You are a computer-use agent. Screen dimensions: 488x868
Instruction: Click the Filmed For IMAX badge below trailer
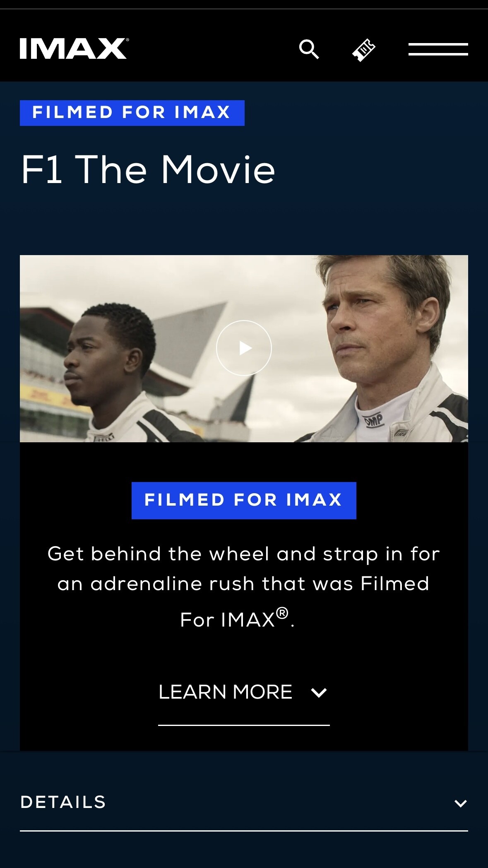(244, 500)
